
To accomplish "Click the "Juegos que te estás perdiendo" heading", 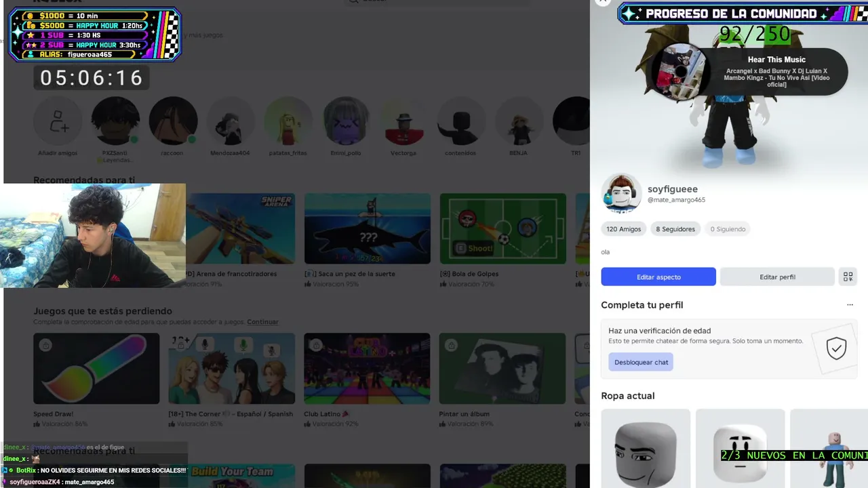I will [102, 311].
